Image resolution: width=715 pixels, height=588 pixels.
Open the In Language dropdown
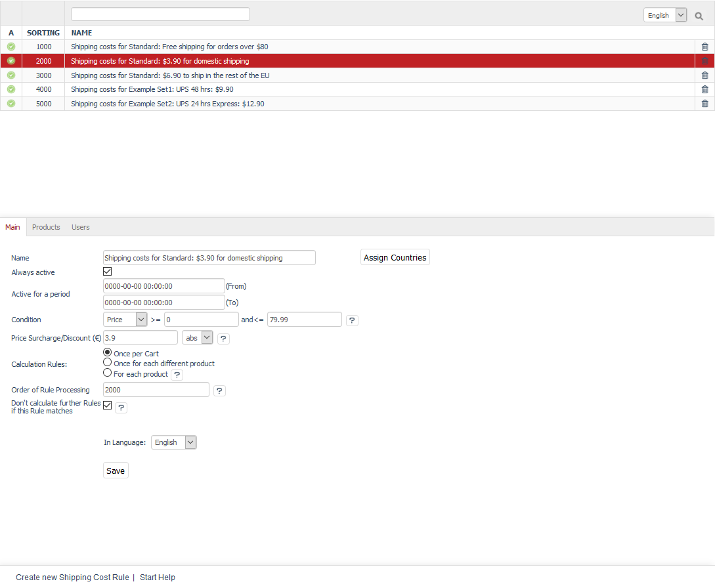174,442
